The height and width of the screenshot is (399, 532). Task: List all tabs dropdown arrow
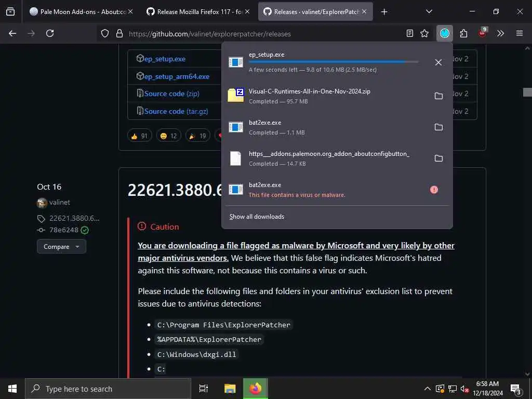coord(429,11)
